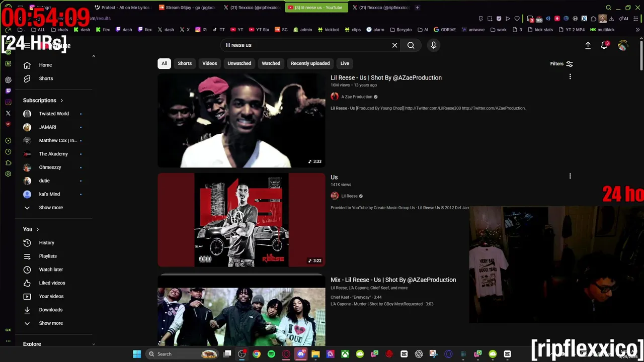Viewport: 644px width, 362px height.
Task: Select the Recently uploaded filter chip
Action: [310, 63]
